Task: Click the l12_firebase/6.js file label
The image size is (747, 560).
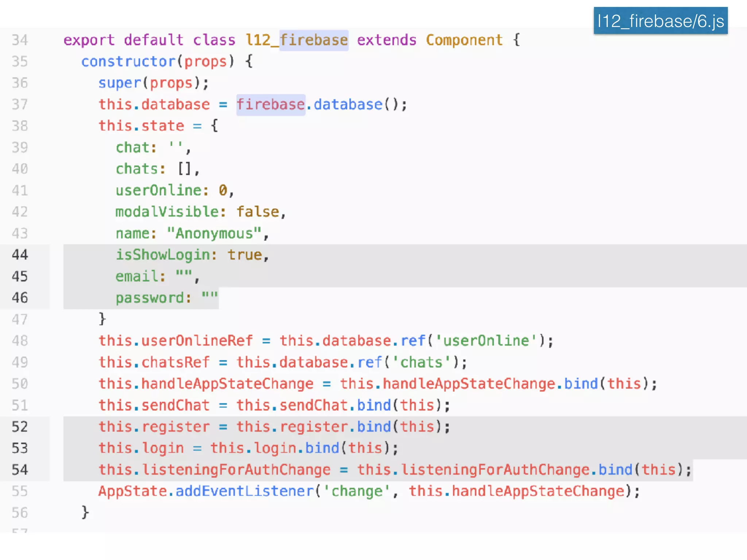Action: click(661, 21)
